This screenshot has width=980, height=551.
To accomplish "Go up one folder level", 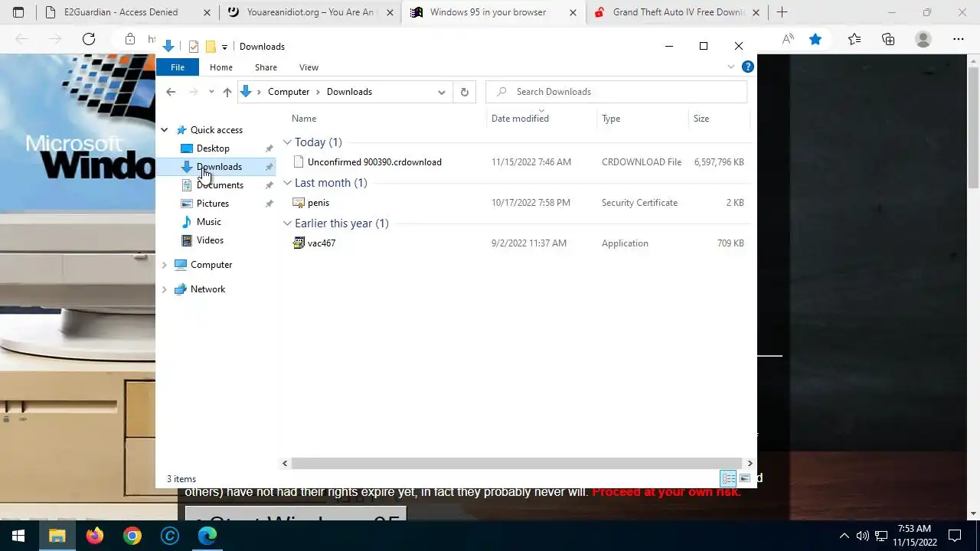I will [227, 92].
